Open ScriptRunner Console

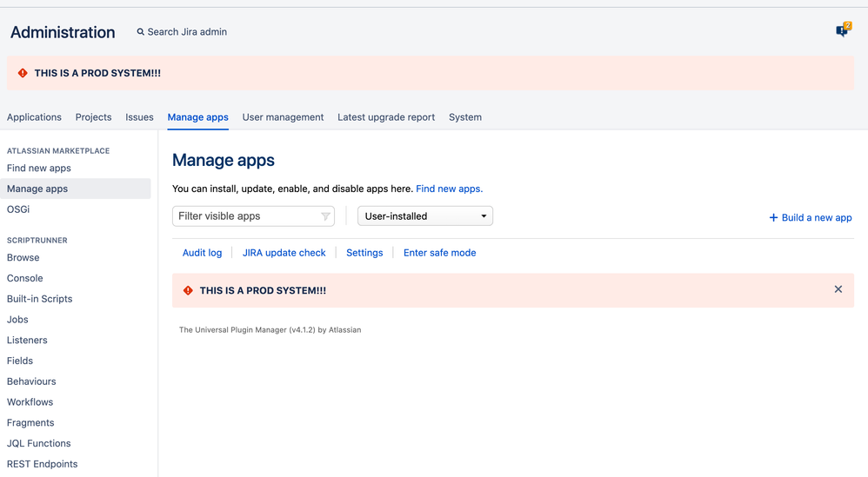[x=25, y=278]
